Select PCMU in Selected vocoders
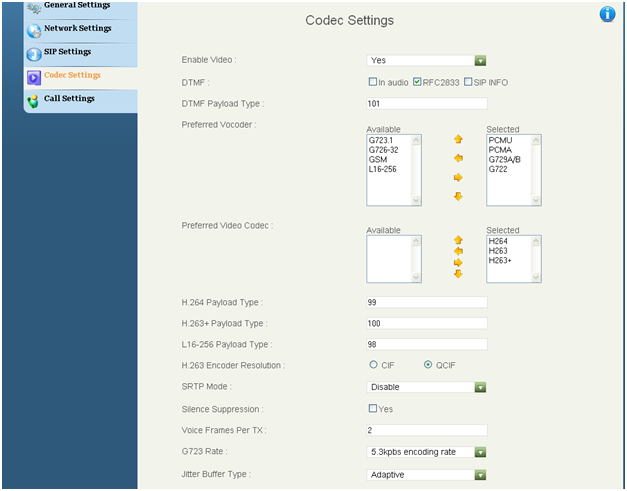Screen dimensions: 627x491 500,140
